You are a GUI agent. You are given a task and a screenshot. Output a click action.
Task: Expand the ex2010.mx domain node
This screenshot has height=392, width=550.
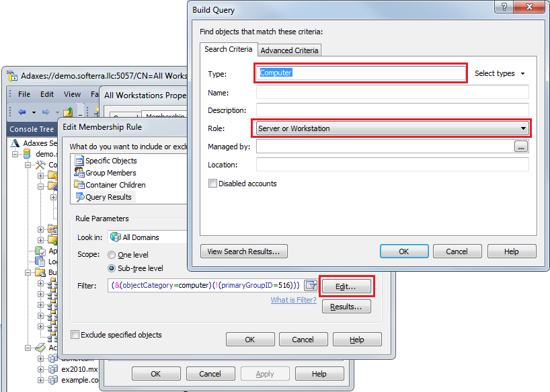41,369
